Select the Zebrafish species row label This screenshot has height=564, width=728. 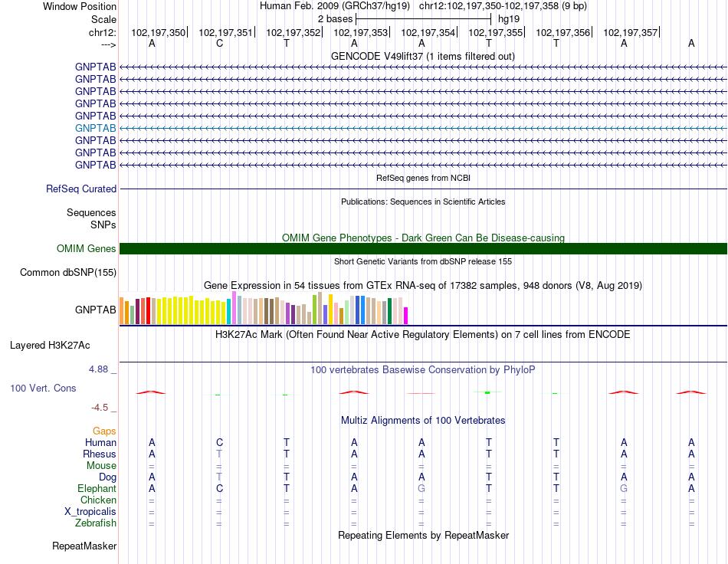click(96, 523)
